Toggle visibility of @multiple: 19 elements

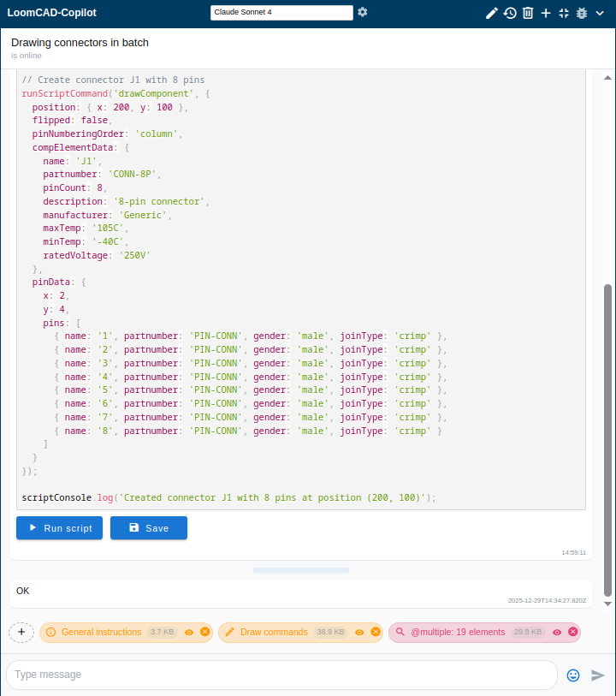pos(557,633)
